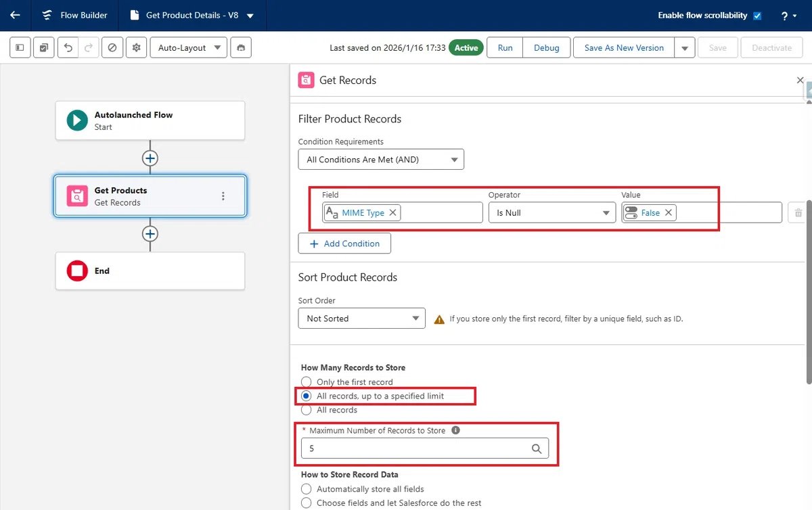Click the red End node icon
This screenshot has height=510, width=812.
click(x=77, y=271)
